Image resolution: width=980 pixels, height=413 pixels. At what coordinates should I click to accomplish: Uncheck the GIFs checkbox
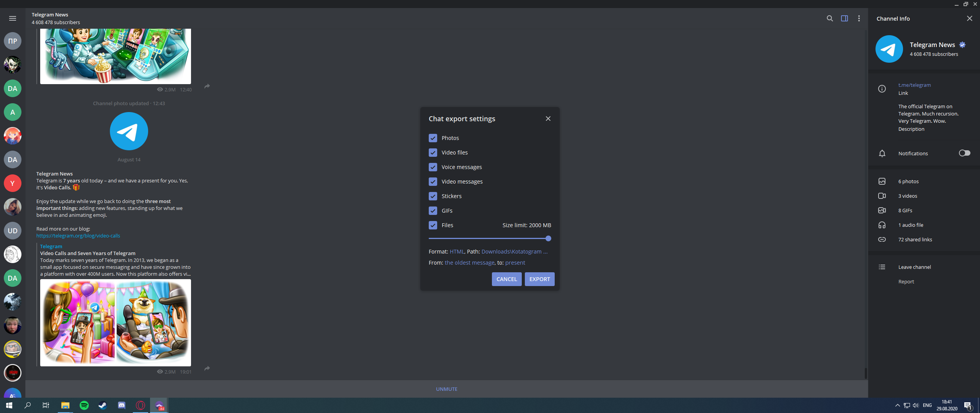click(433, 211)
